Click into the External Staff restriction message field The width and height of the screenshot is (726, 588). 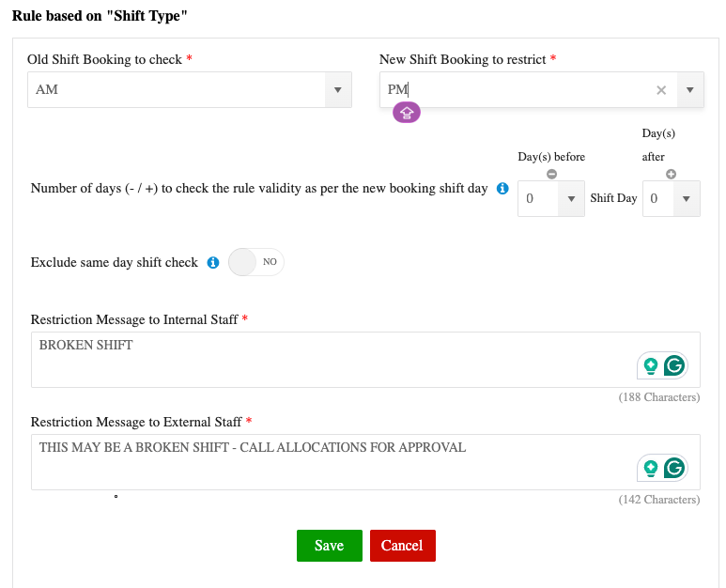(x=329, y=462)
